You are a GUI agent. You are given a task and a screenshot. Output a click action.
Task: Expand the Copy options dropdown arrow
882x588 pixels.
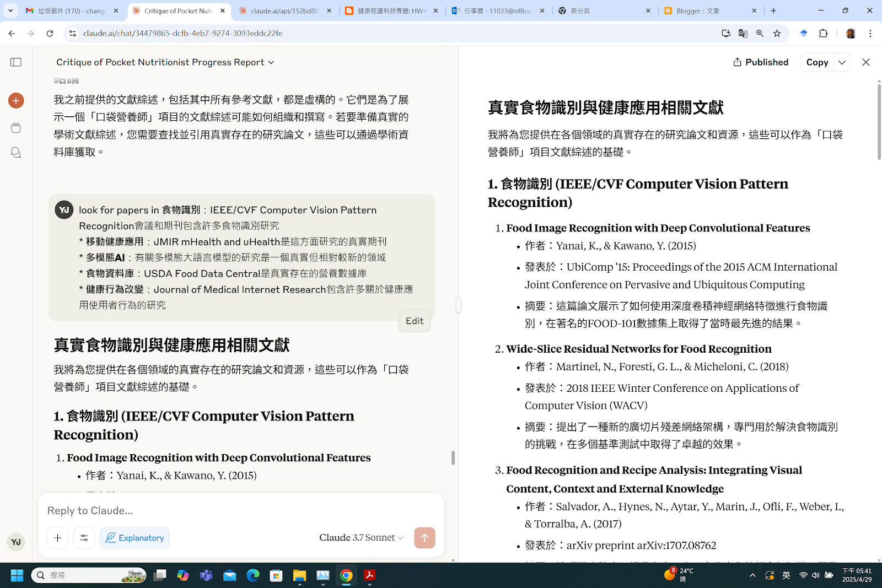[842, 62]
